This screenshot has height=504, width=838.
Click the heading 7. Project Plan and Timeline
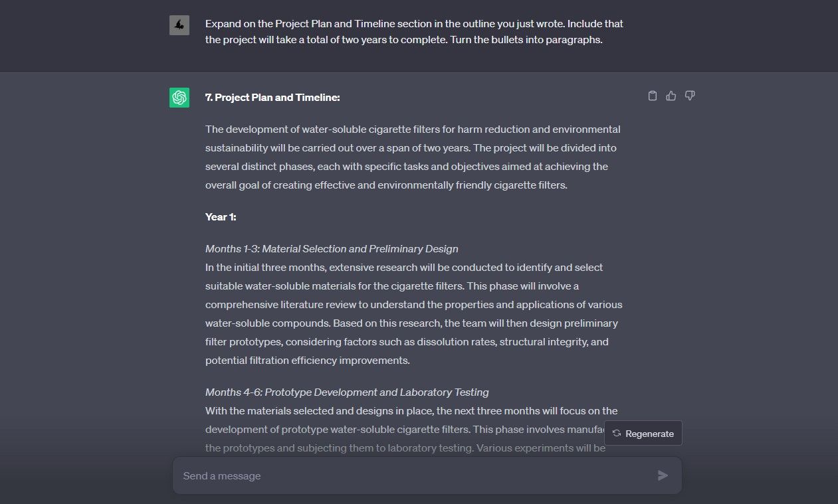[x=272, y=97]
